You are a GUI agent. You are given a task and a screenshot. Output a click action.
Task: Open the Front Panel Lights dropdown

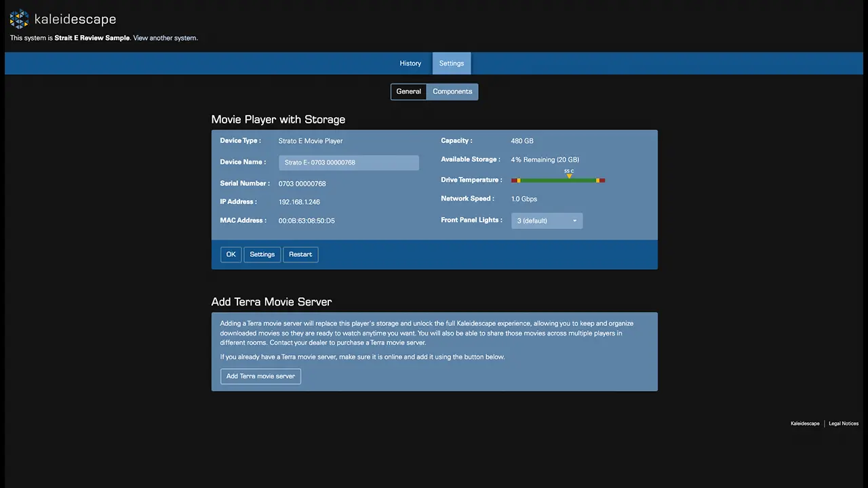click(x=547, y=221)
